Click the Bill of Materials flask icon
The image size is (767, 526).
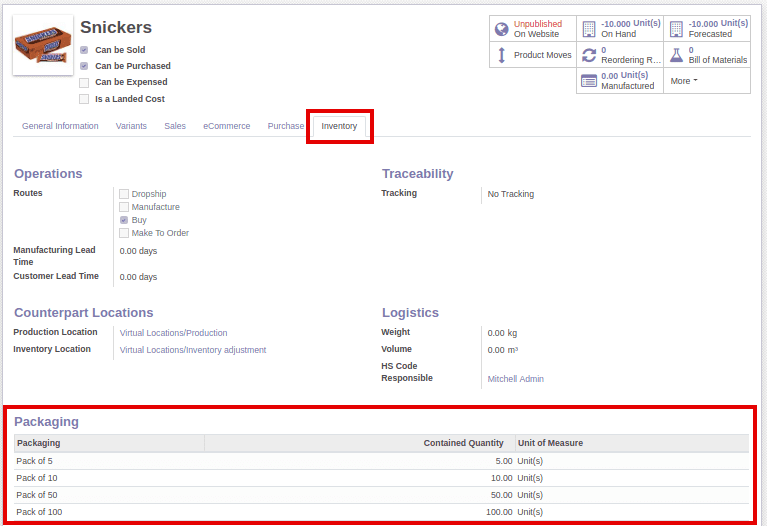(x=676, y=55)
